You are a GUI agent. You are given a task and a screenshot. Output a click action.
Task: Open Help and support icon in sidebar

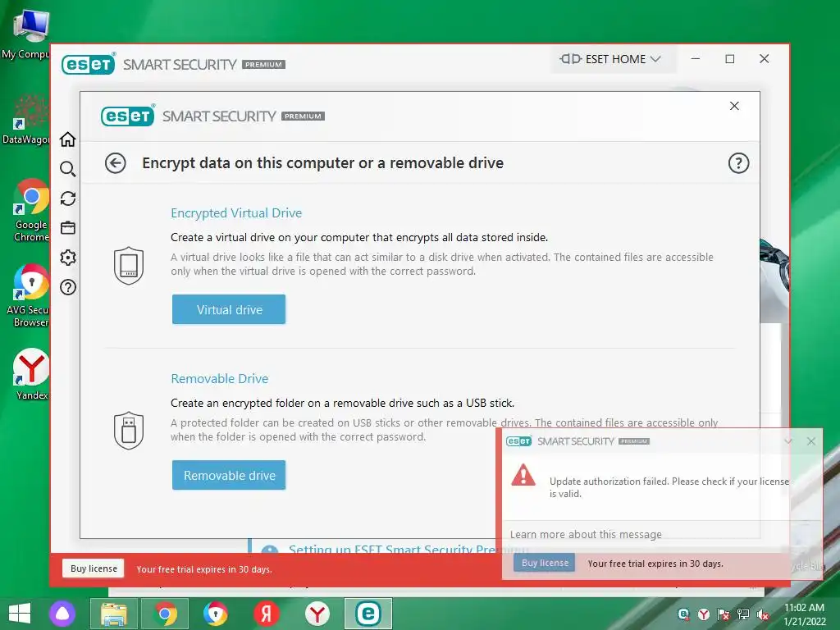68,288
